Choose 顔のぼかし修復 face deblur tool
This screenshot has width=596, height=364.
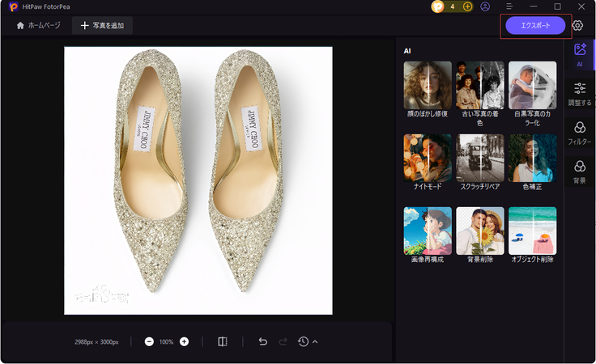tap(428, 90)
